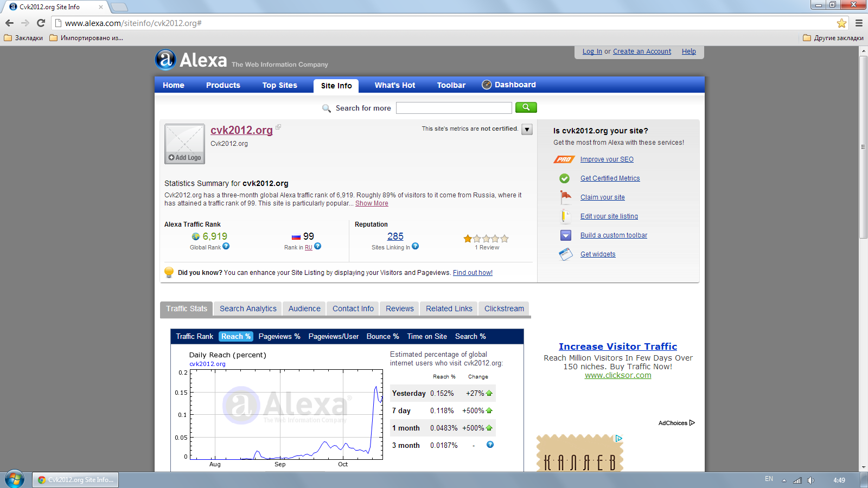The width and height of the screenshot is (868, 488).
Task: Open the Top Sites nav item
Action: click(280, 85)
